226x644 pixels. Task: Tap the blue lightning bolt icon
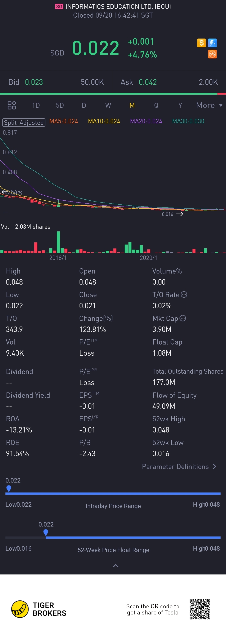[212, 43]
